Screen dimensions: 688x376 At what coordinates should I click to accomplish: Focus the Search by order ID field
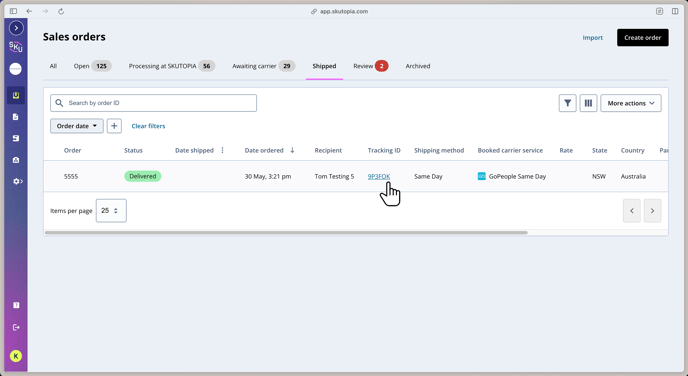[x=153, y=103]
